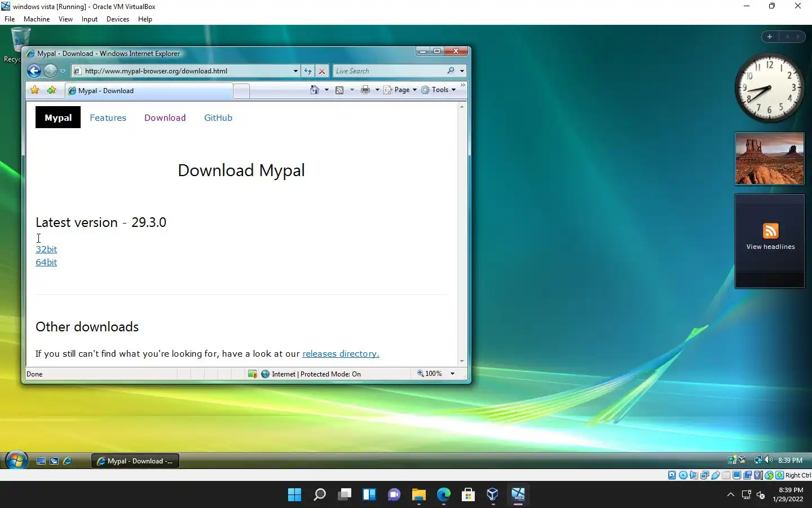
Task: Open File Explorer on Windows 11 taskbar
Action: [x=418, y=494]
